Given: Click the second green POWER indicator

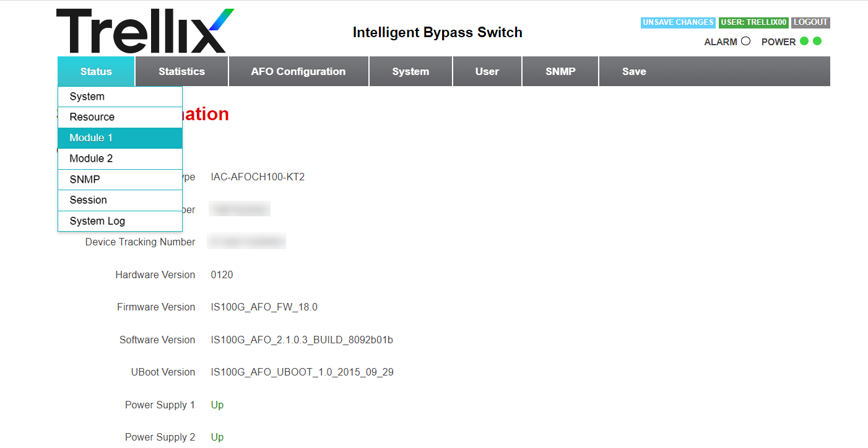Looking at the screenshot, I should (817, 42).
